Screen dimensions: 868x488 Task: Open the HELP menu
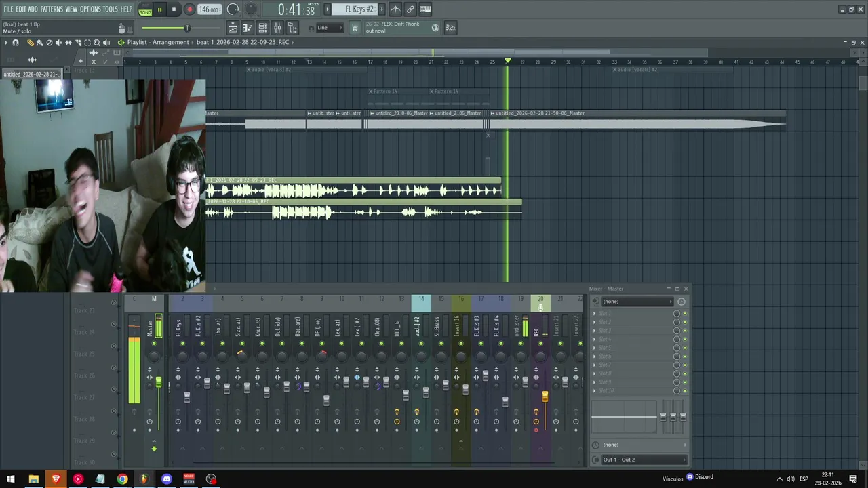point(126,9)
